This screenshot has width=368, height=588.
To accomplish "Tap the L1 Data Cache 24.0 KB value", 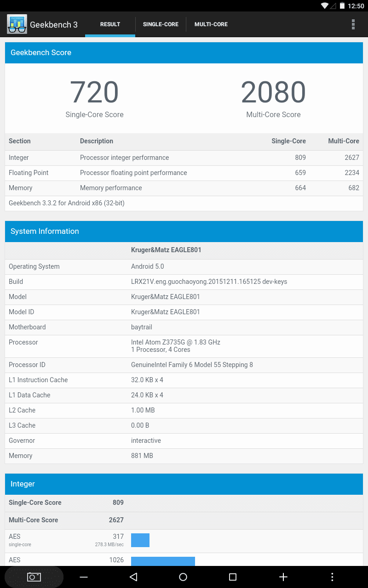I will (147, 395).
